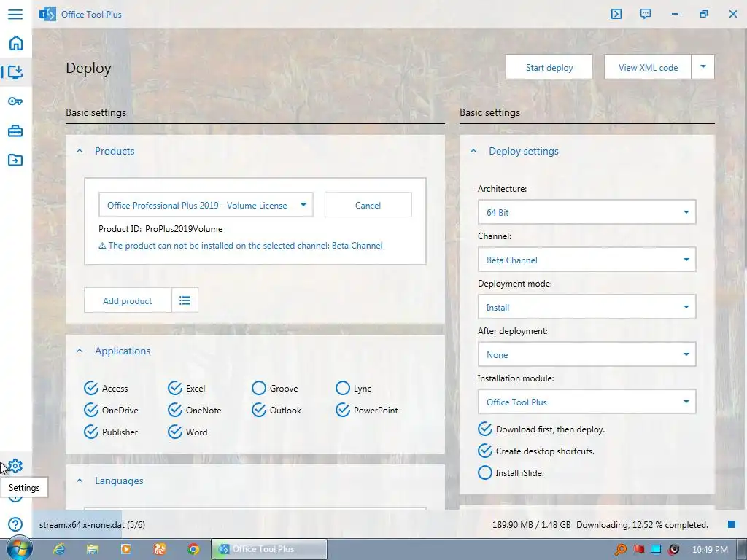The image size is (747, 560).
Task: Click the 10:49 PM taskbar clock
Action: (x=710, y=550)
